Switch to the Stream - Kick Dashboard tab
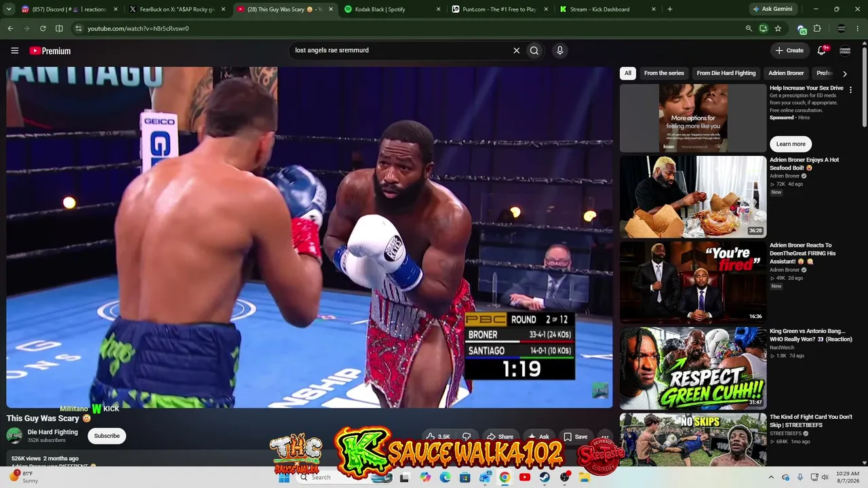 pos(608,9)
